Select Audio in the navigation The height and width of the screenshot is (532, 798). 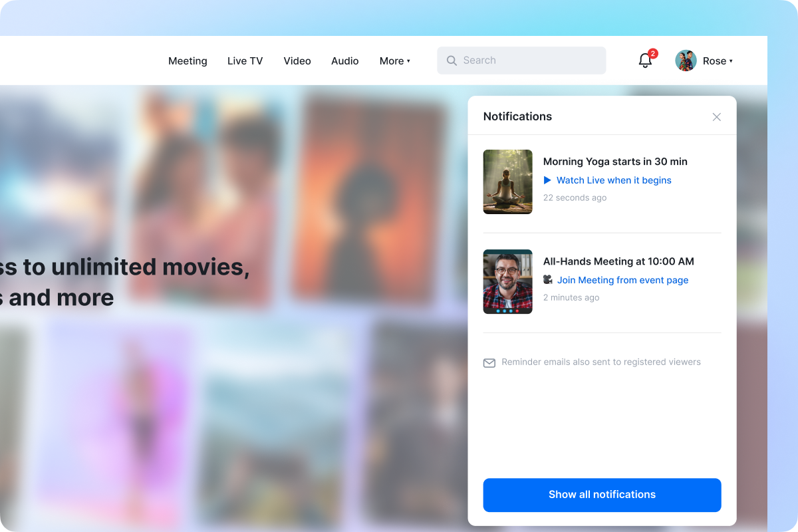(x=345, y=61)
